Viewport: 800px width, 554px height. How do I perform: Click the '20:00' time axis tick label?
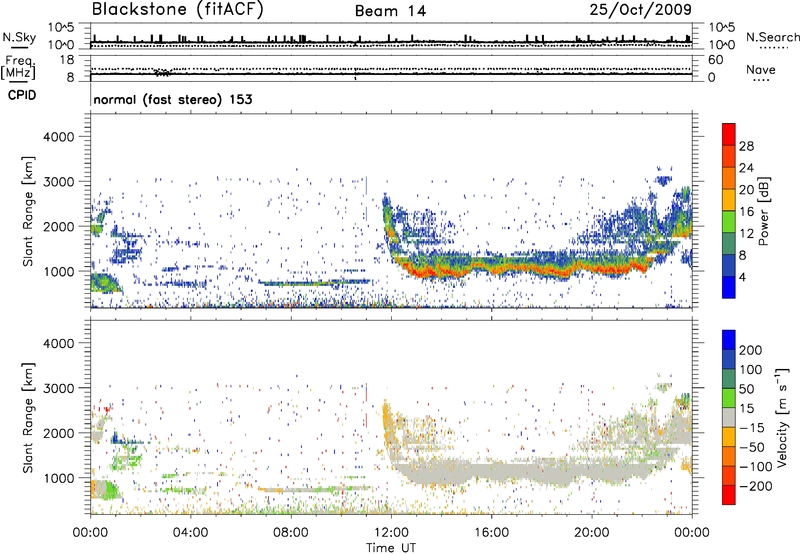[x=592, y=533]
